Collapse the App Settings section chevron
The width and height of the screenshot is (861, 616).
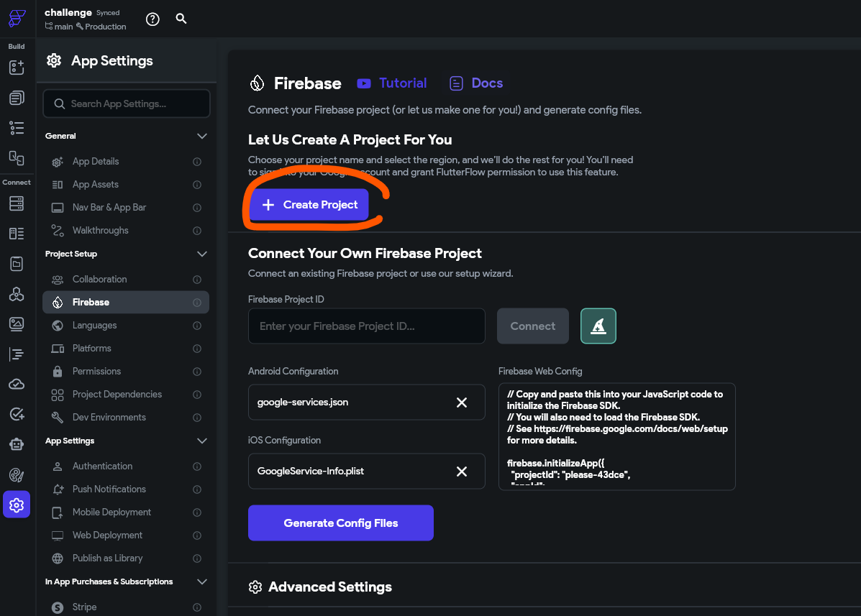[202, 441]
